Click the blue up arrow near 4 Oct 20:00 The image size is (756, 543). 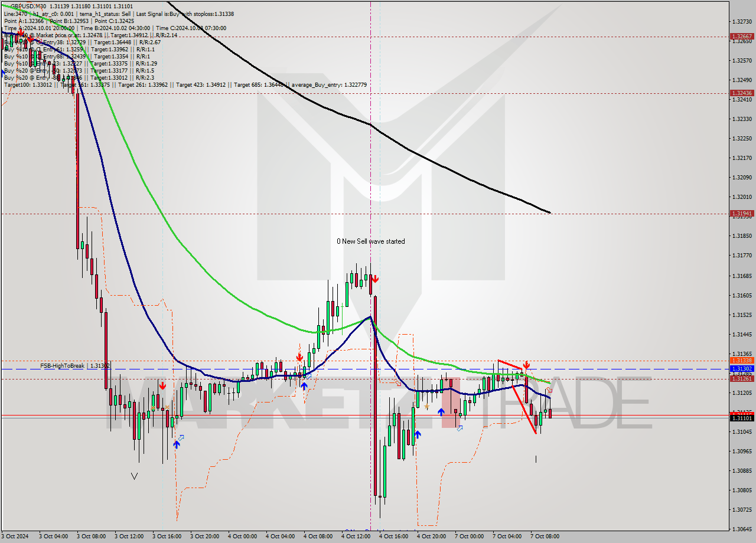[418, 435]
